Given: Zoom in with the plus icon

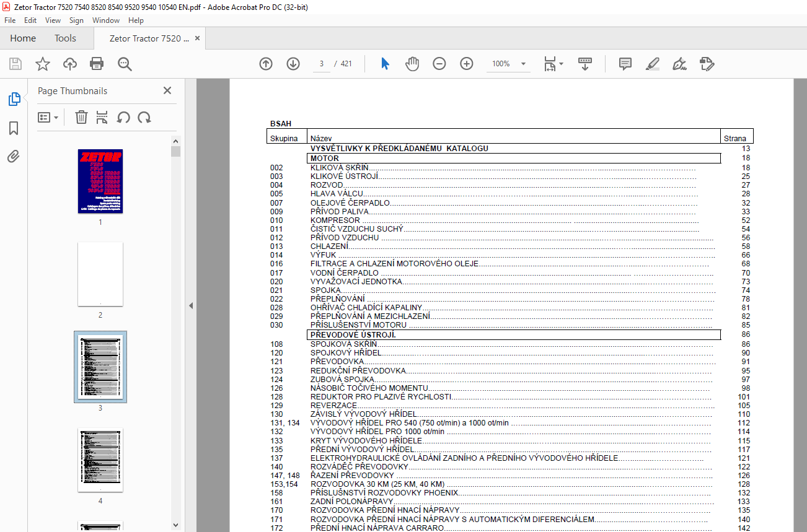Looking at the screenshot, I should [x=467, y=64].
